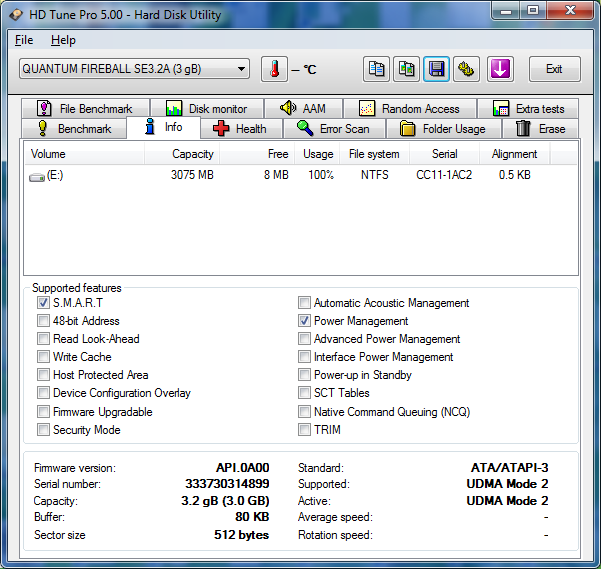Click the purple down-arrow toolbar icon
The height and width of the screenshot is (569, 601).
click(500, 69)
